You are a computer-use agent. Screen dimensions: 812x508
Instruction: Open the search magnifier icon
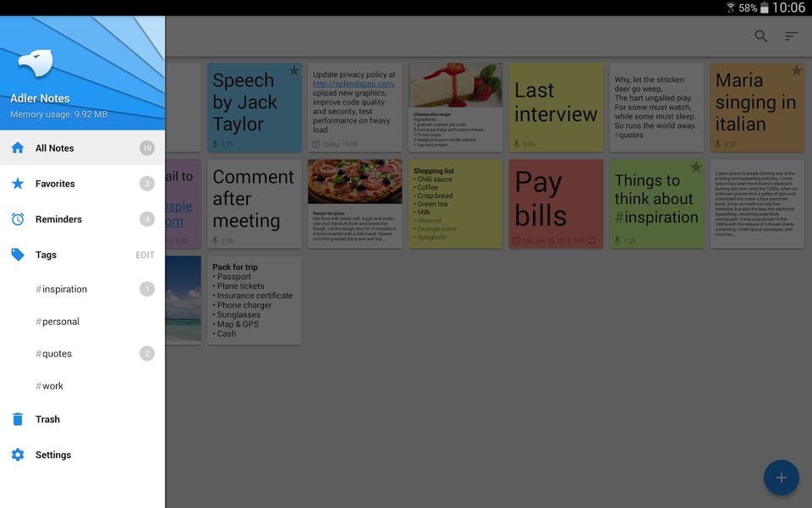point(760,36)
